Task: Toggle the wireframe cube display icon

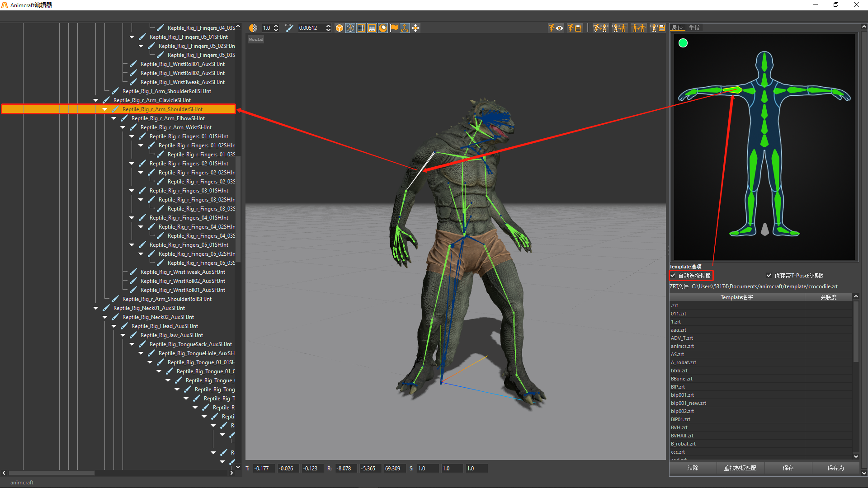Action: click(350, 28)
